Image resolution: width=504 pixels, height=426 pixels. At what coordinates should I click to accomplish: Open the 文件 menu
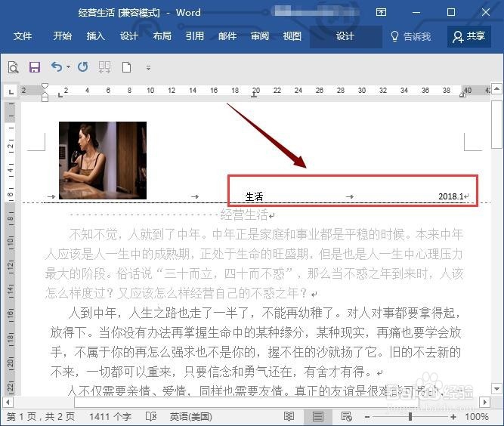tap(23, 36)
